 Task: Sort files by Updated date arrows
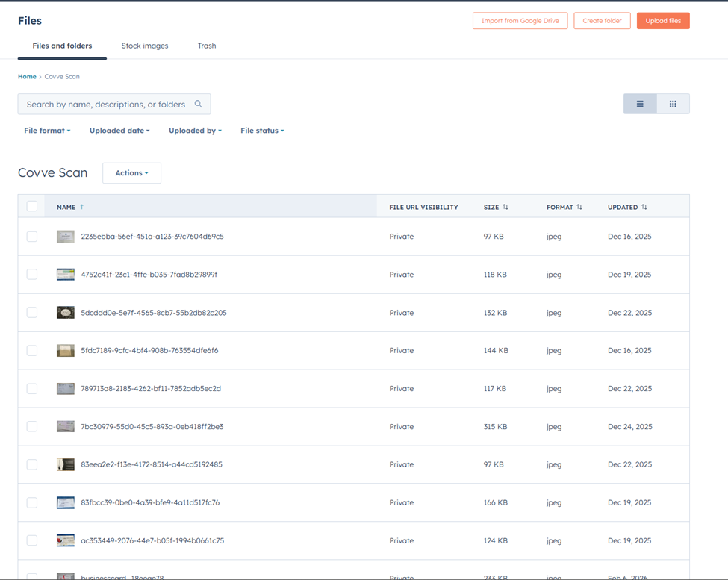pos(644,207)
